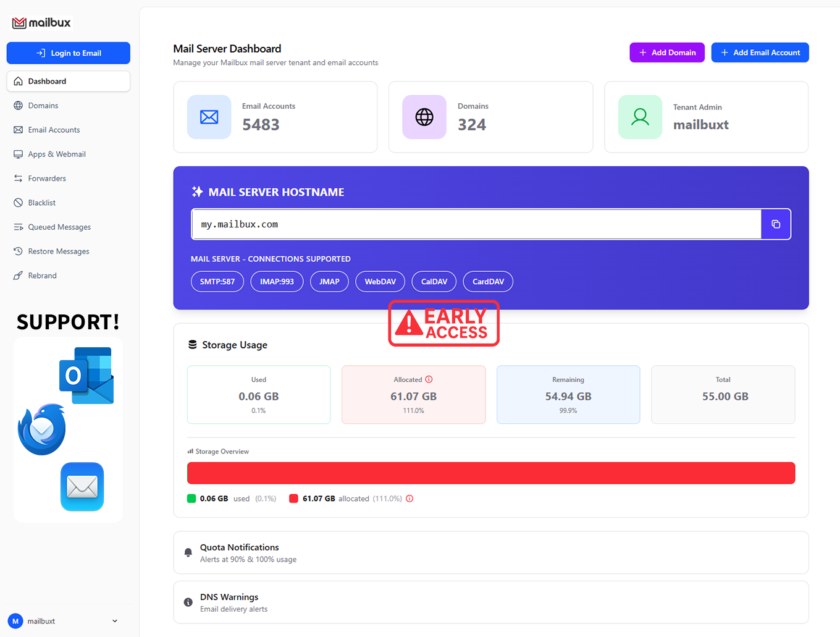This screenshot has width=840, height=637.
Task: Click the Tenant Admin user icon
Action: click(x=640, y=117)
